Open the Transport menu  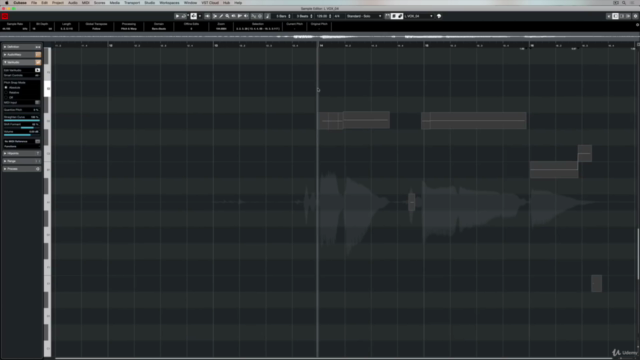(x=132, y=2)
